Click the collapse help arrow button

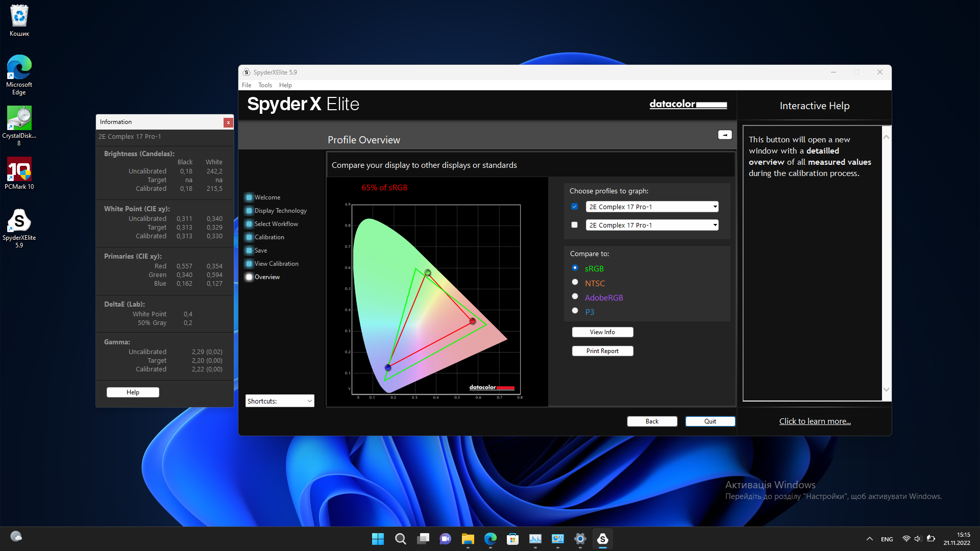pos(725,135)
